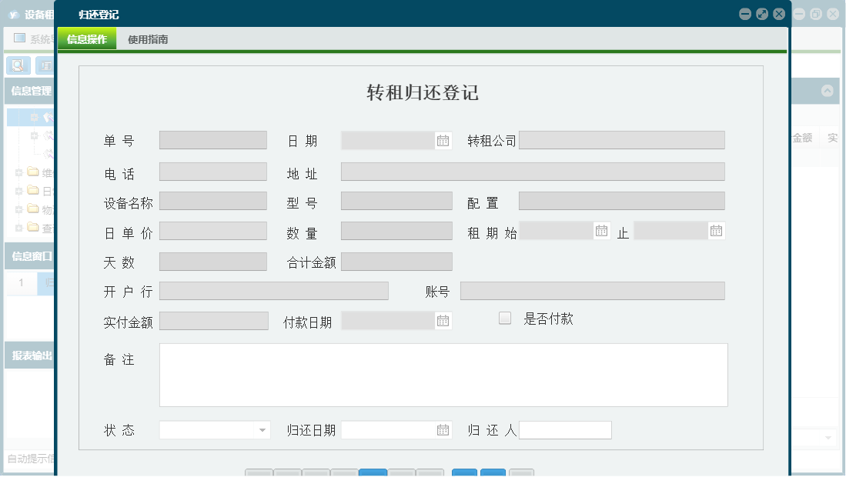
Task: Click inside the 备注 remarks text area
Action: click(x=443, y=375)
